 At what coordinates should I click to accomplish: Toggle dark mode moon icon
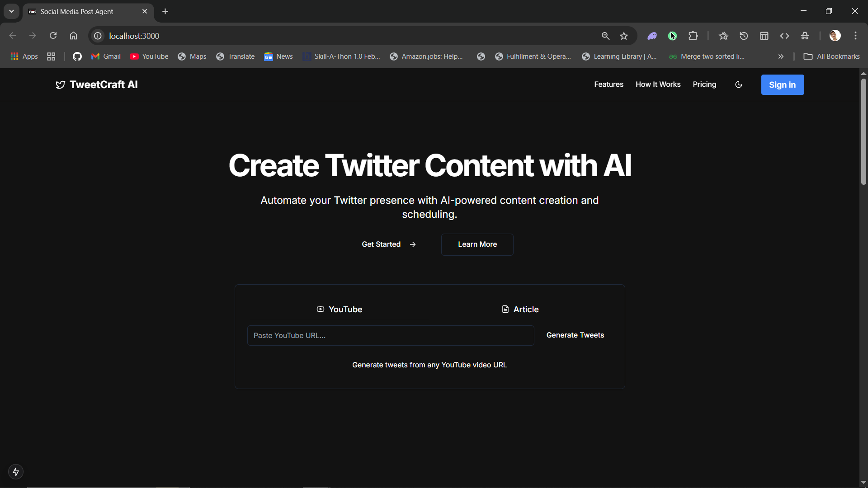point(739,84)
